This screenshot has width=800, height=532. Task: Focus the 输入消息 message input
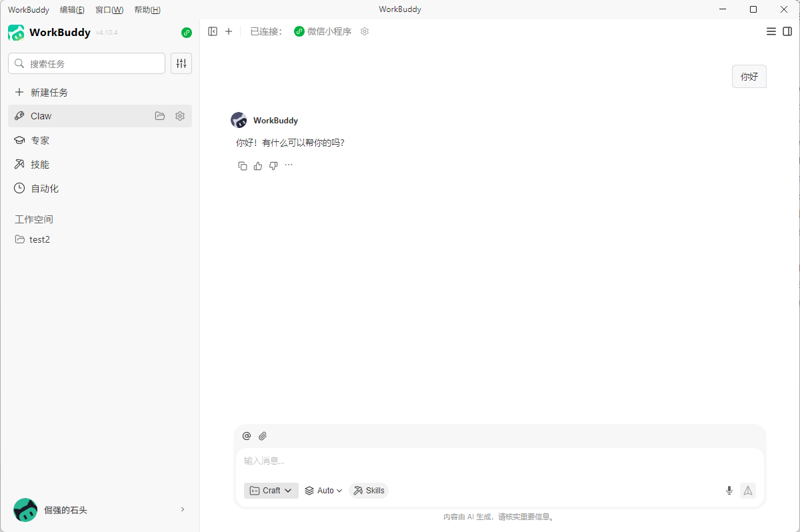[x=500, y=461]
